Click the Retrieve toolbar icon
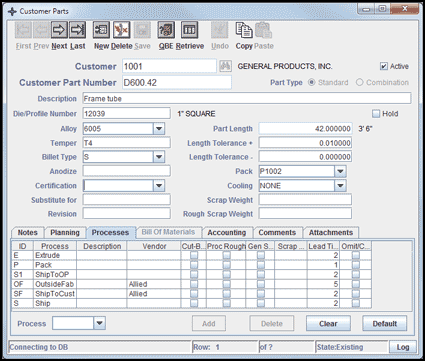Viewport: 425px width, 361px height. pyautogui.click(x=190, y=30)
